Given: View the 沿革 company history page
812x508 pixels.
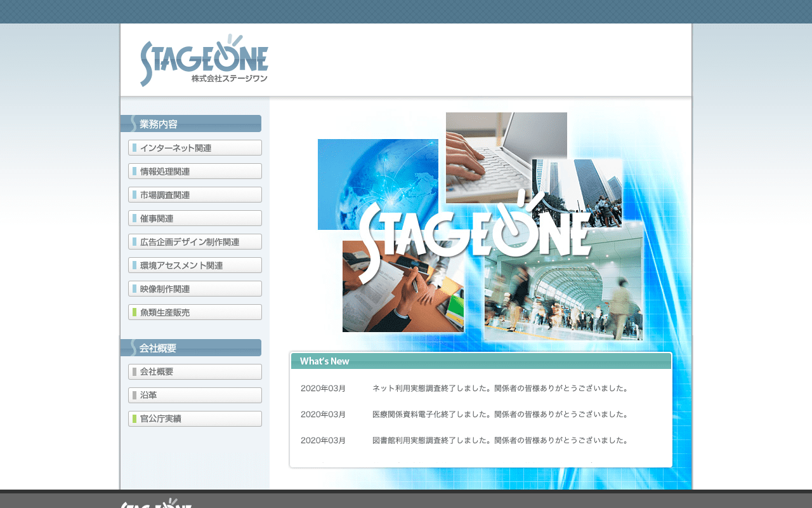Looking at the screenshot, I should pyautogui.click(x=195, y=396).
